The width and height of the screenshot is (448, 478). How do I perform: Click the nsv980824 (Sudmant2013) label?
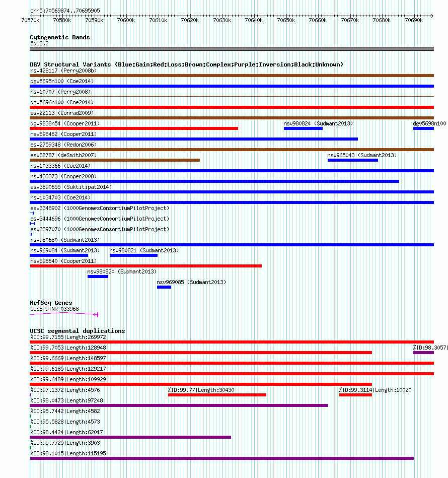pyautogui.click(x=318, y=123)
